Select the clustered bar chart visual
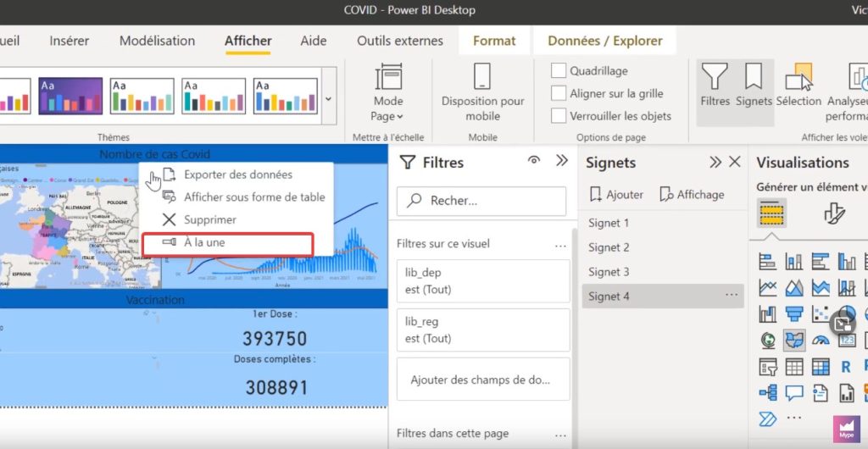 click(x=821, y=261)
